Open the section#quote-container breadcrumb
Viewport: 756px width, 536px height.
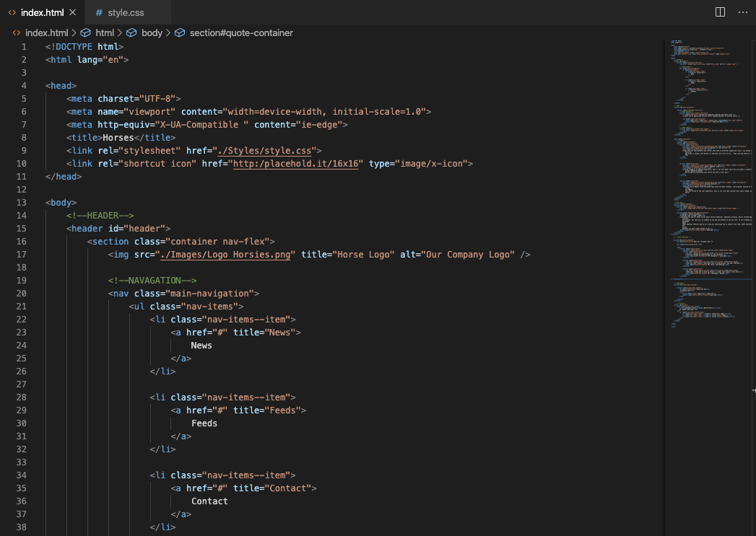point(241,32)
